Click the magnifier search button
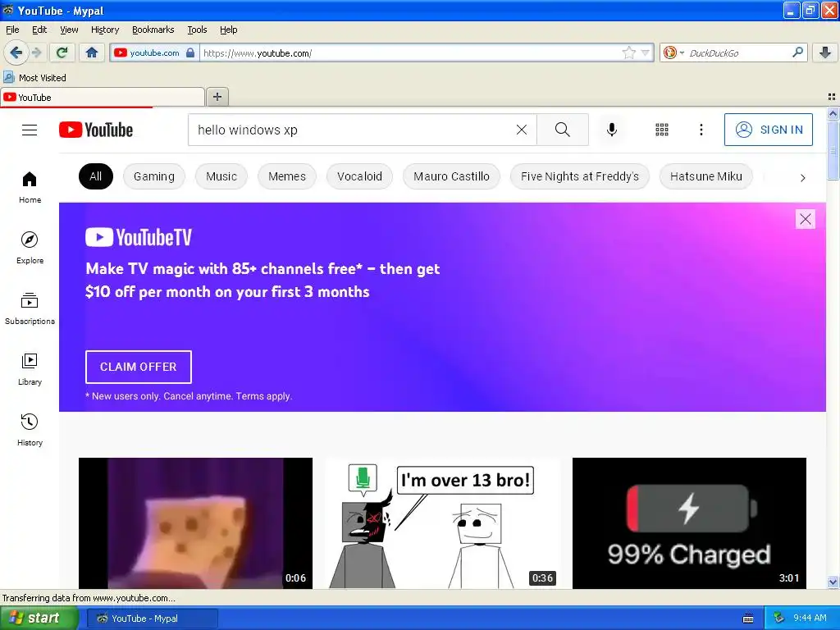 (x=563, y=130)
